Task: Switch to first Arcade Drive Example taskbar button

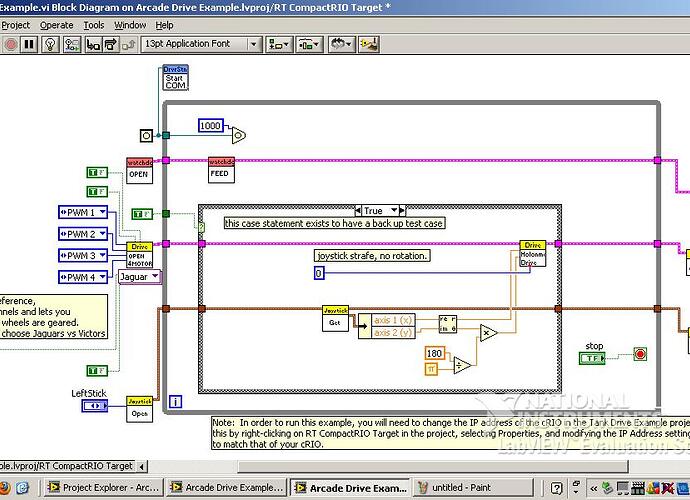Action: click(x=226, y=488)
